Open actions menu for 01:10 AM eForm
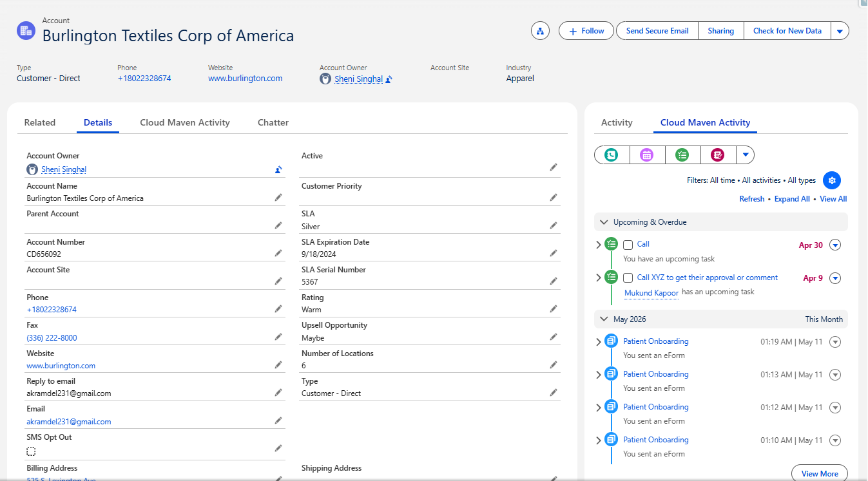This screenshot has height=481, width=868. coord(835,440)
